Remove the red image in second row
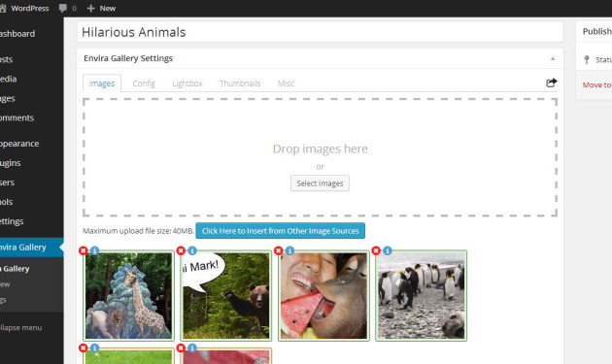Screen dimensions: 612x364 pyautogui.click(x=181, y=348)
